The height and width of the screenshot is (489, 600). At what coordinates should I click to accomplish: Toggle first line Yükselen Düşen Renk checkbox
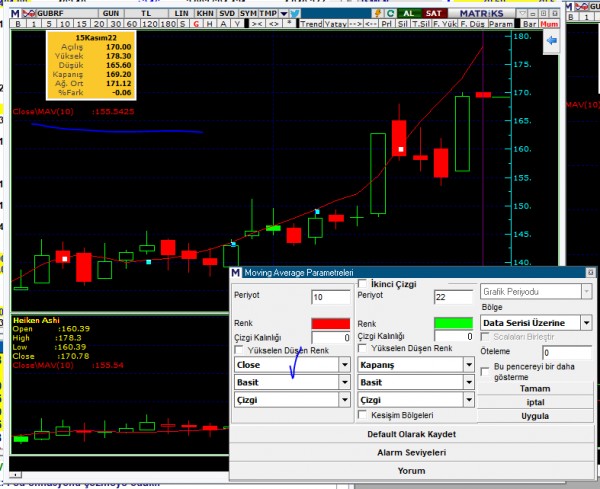239,350
